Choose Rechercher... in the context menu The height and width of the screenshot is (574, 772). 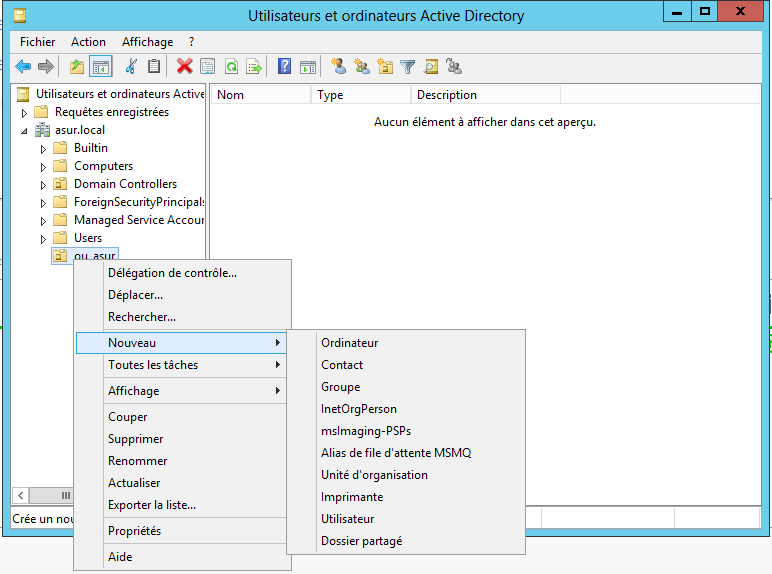pos(181,317)
